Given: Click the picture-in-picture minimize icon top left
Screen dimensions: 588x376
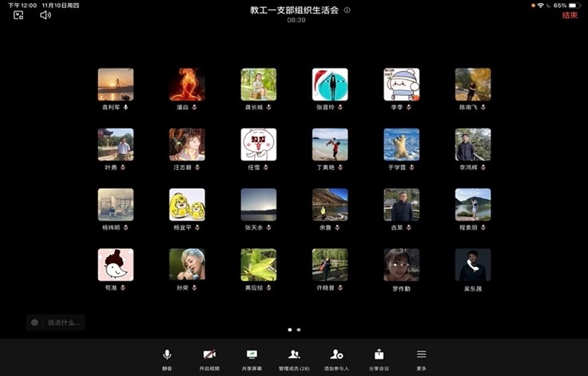Looking at the screenshot, I should (18, 14).
